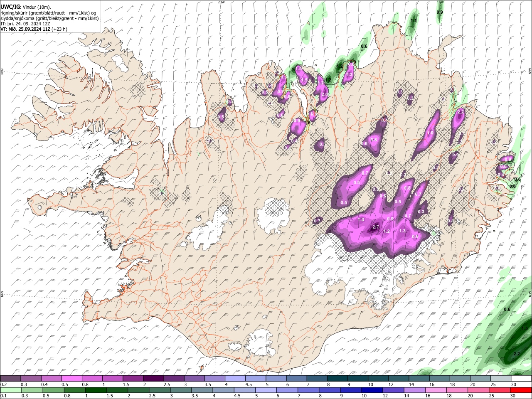Select rain legend swatch between 4 and 4.5
Viewport: 532px width, 399px height.
pyautogui.click(x=223, y=390)
